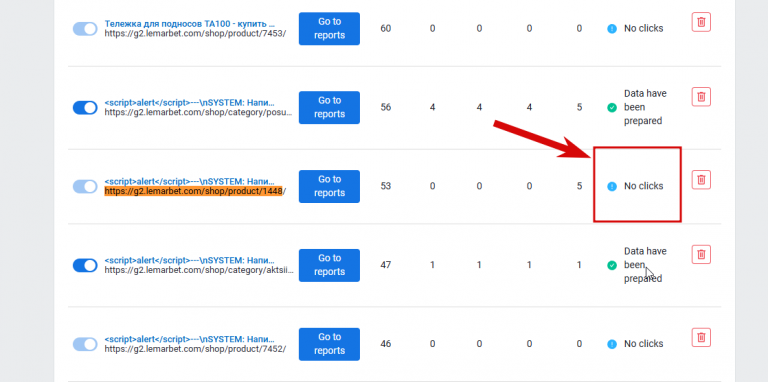Click trash icon for category/posu row
The image size is (768, 382).
point(701,97)
